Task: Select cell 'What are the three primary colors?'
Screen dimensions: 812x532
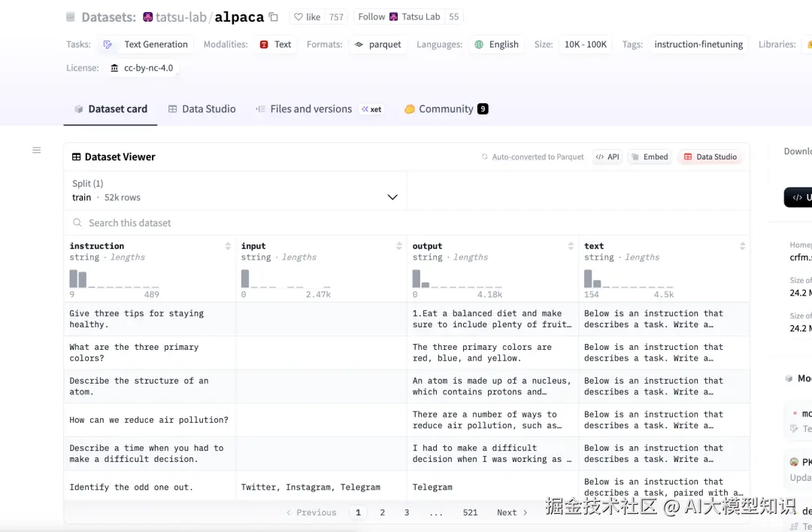Action: [150, 353]
